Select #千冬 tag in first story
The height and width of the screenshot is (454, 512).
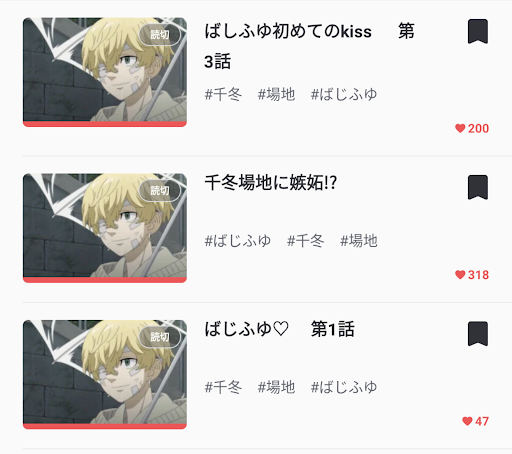(x=223, y=94)
